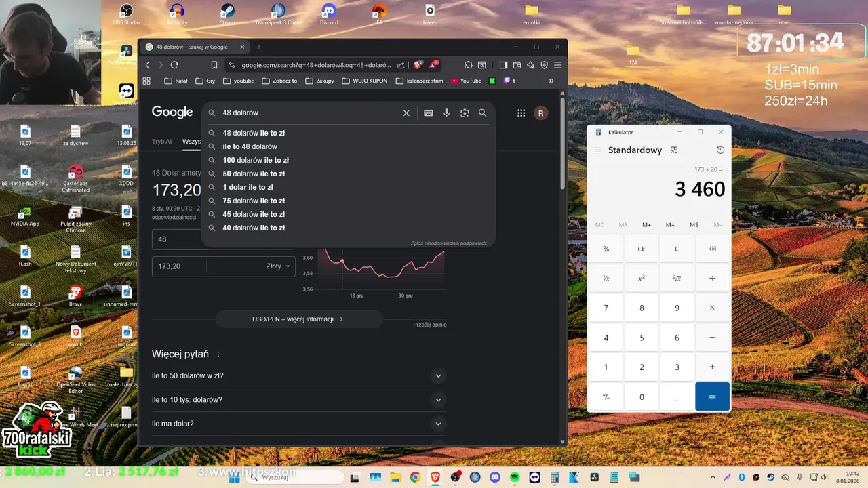This screenshot has width=868, height=488.
Task: Click the Brave address bar URL
Action: [x=316, y=65]
